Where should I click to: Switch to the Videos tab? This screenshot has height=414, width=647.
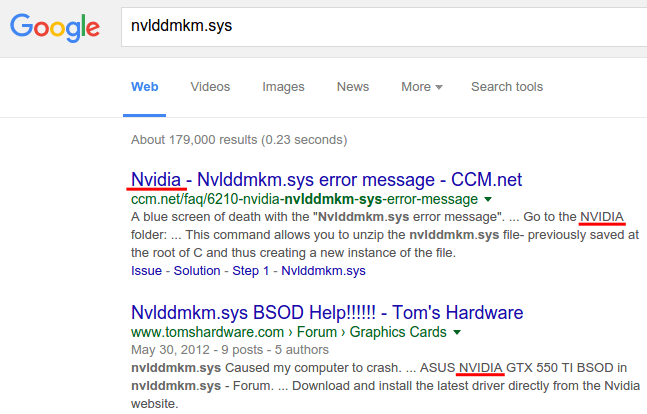pyautogui.click(x=210, y=87)
